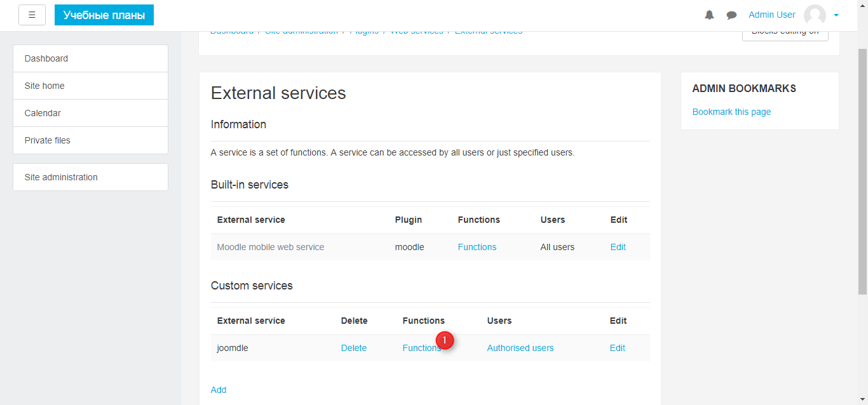Open Site administration in sidebar
The height and width of the screenshot is (405, 868).
(x=61, y=177)
